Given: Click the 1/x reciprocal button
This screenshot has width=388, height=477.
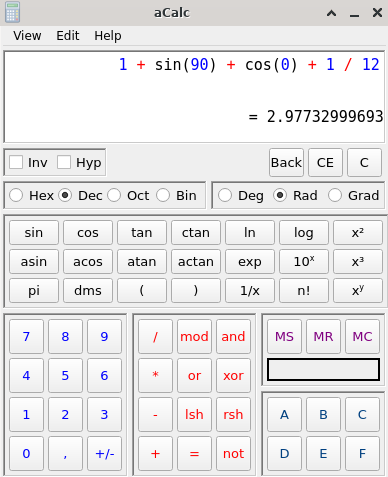Looking at the screenshot, I should (250, 291).
